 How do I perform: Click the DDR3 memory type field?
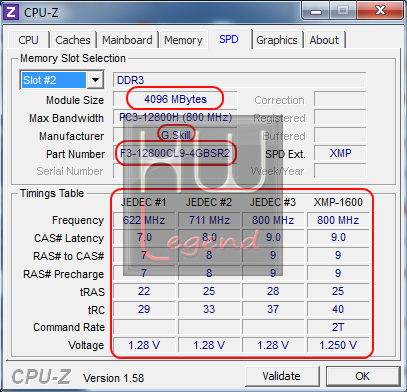coord(240,80)
